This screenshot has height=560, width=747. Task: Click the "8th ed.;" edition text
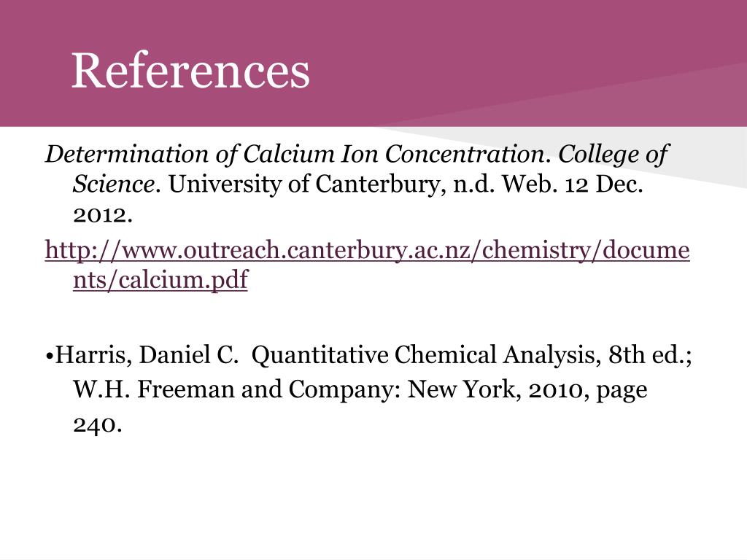pos(650,357)
